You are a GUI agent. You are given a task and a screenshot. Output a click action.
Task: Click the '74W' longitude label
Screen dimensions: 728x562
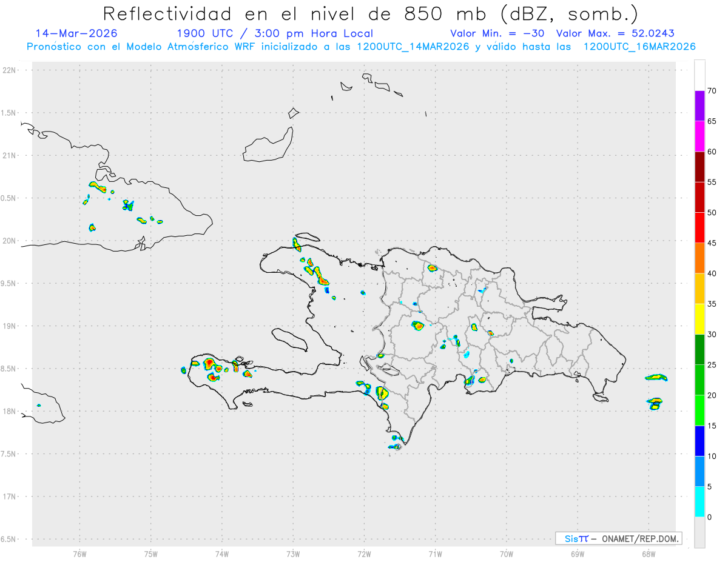[x=221, y=554]
